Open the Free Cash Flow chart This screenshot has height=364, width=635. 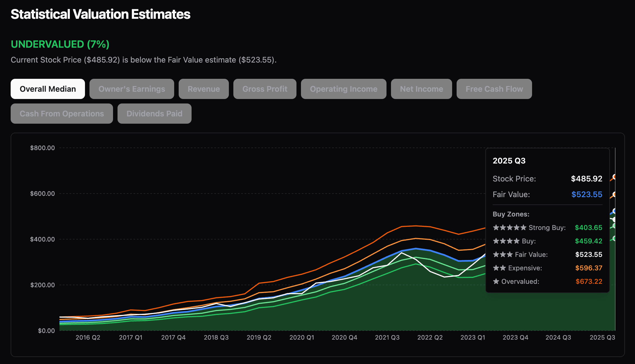point(494,89)
